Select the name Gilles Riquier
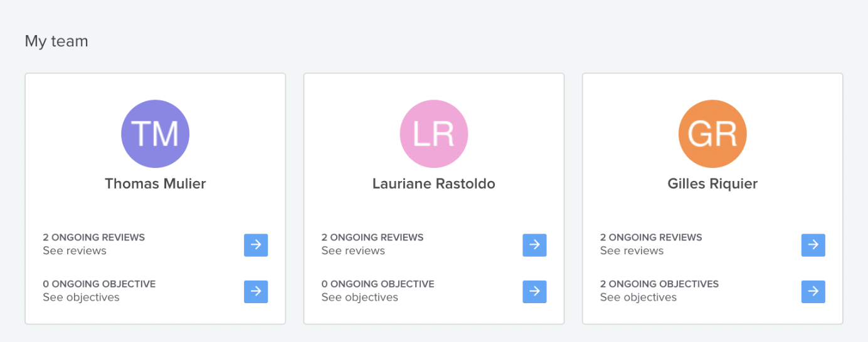The width and height of the screenshot is (868, 342). [712, 184]
